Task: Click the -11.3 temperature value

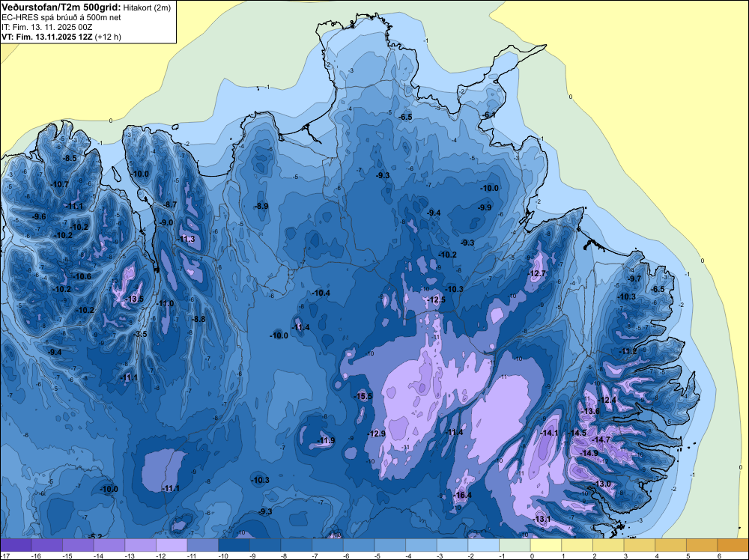Action: [x=186, y=239]
